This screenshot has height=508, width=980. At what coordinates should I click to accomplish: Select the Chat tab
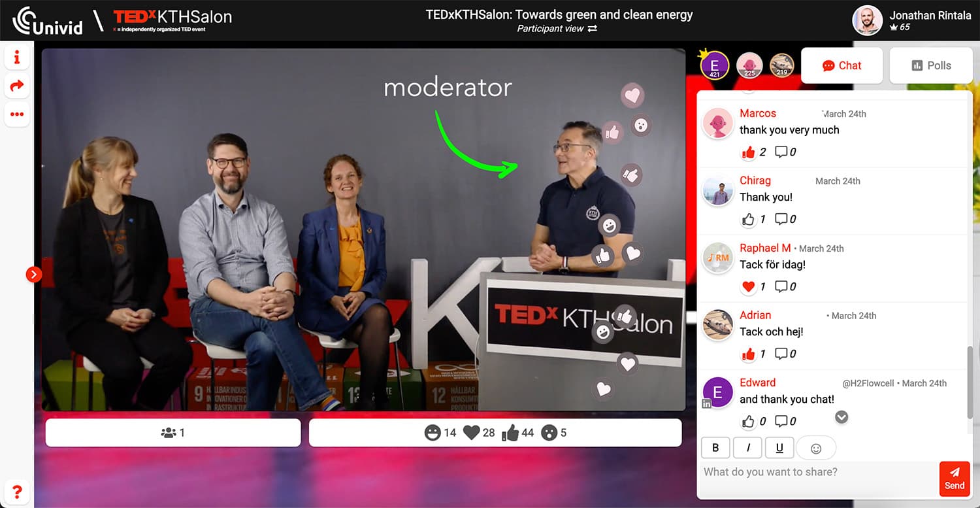(841, 65)
